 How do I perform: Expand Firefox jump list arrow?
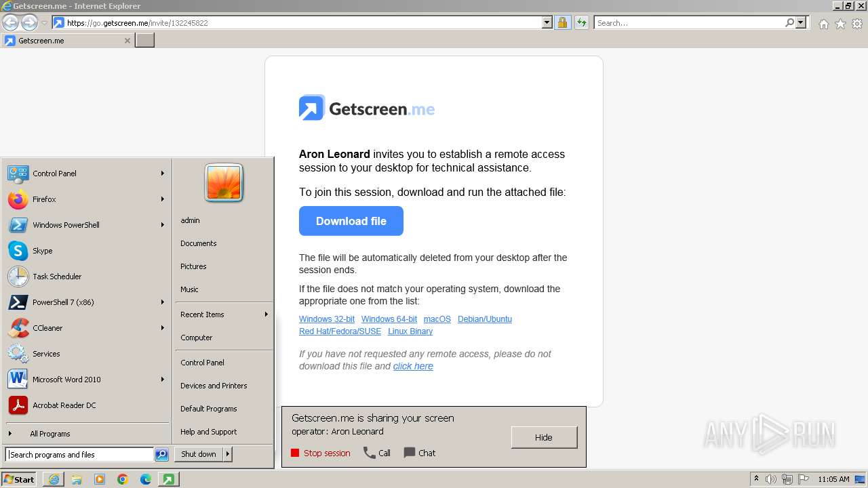pos(163,199)
